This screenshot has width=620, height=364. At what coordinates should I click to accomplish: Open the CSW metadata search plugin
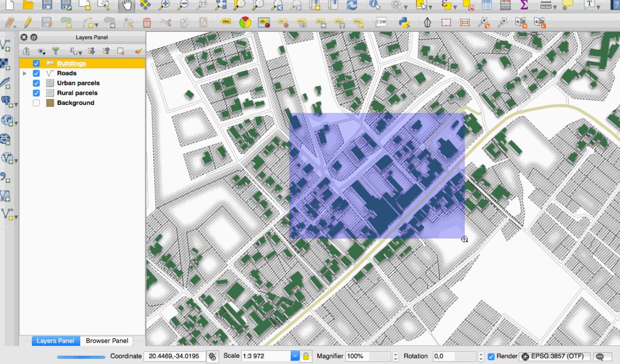click(x=381, y=22)
